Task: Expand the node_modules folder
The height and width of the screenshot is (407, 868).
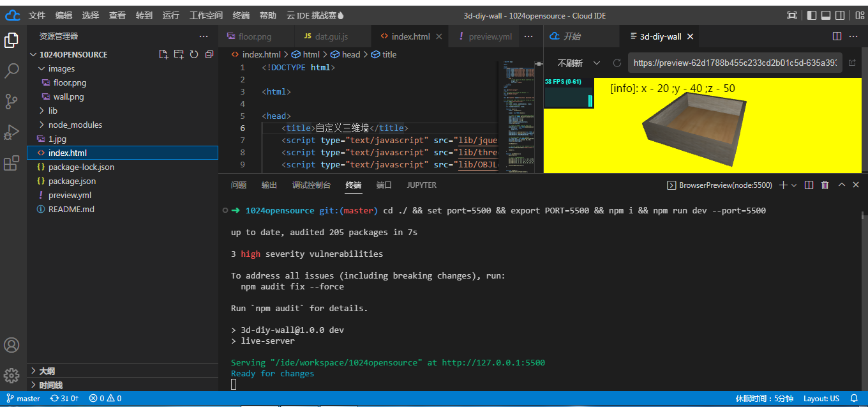Action: pos(75,125)
